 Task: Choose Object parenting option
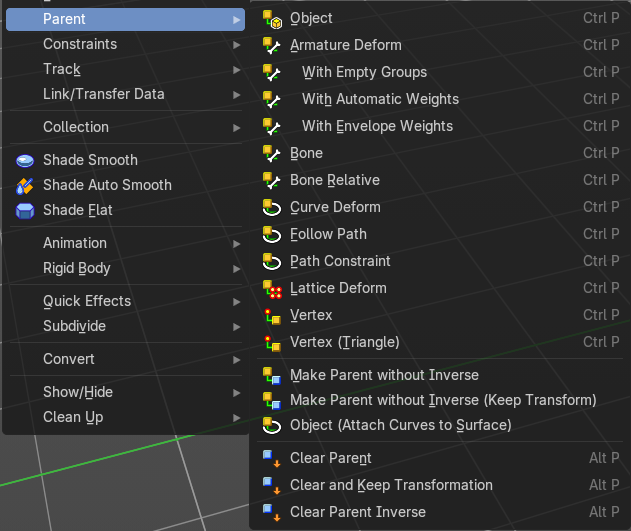440,18
